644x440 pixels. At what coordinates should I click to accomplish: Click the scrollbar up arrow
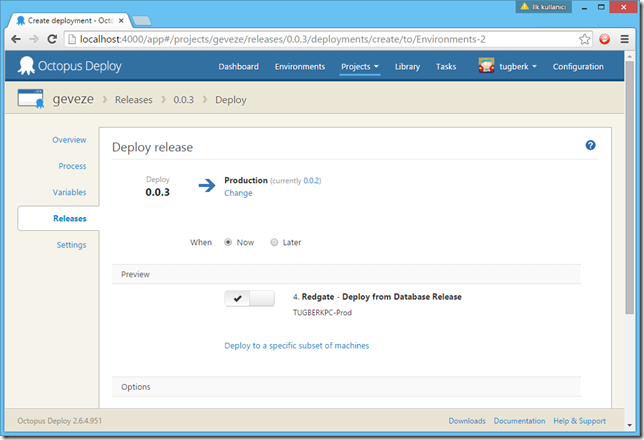[x=629, y=55]
